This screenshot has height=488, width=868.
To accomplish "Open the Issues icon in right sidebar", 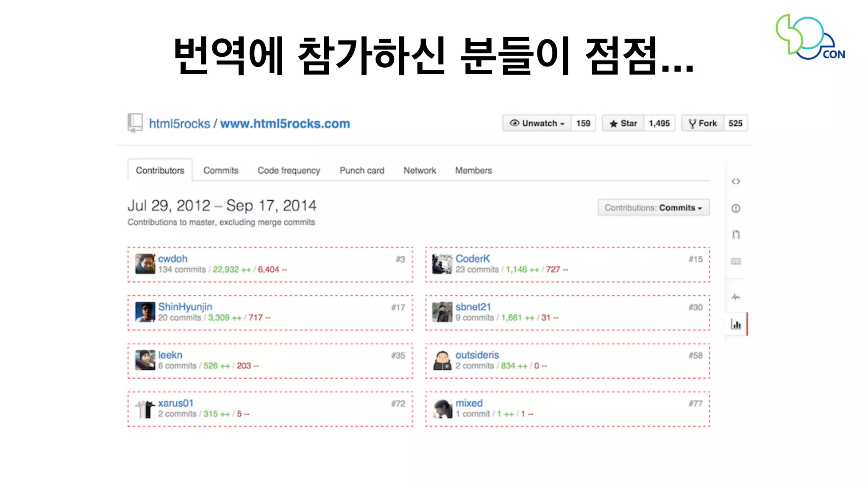I will click(736, 208).
